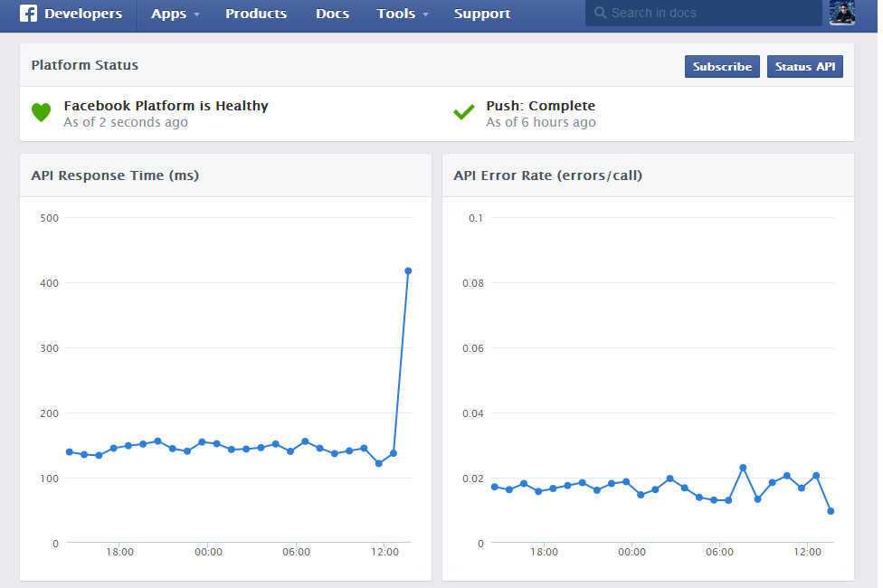Open the Products menu item
This screenshot has height=588, width=883.
tap(256, 14)
